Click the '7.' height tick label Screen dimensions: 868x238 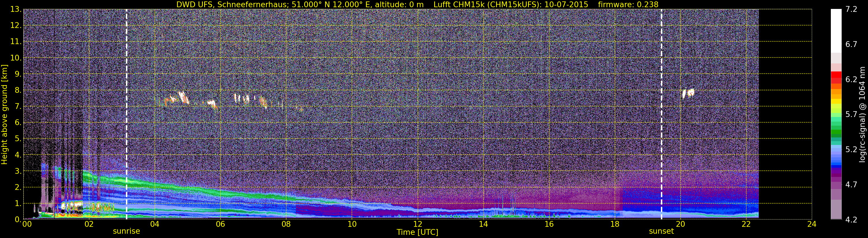[18, 107]
